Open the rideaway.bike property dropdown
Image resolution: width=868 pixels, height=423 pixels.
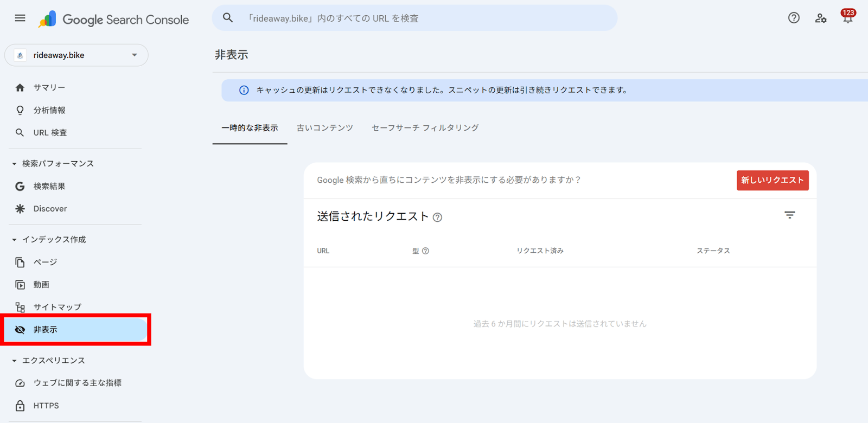pyautogui.click(x=76, y=55)
